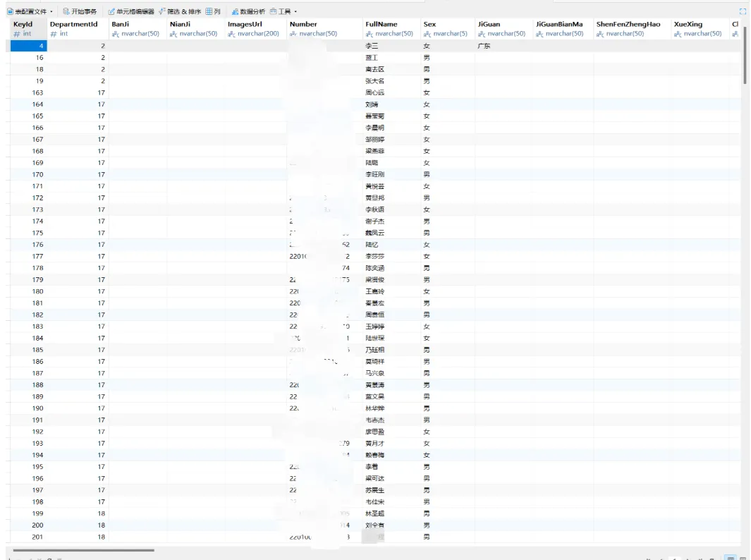Click the KeyId cell 170
Image resolution: width=751 pixels, height=560 pixels.
pos(29,174)
